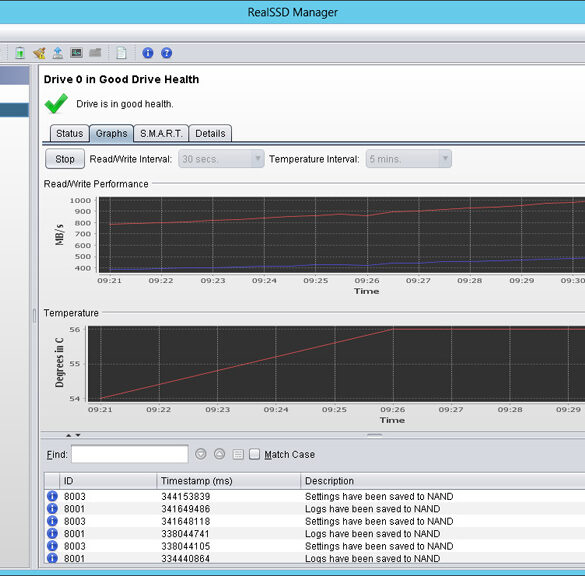Sort by the Description column header
585x576 pixels.
click(442, 481)
